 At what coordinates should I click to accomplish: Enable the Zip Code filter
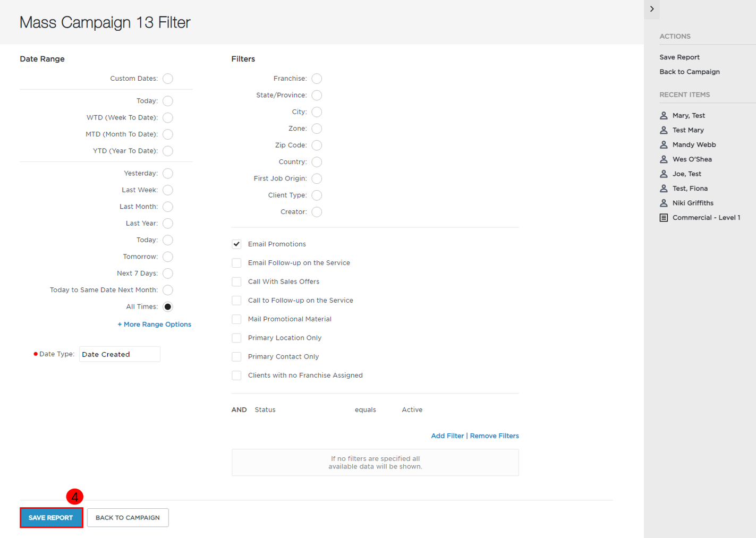point(317,146)
